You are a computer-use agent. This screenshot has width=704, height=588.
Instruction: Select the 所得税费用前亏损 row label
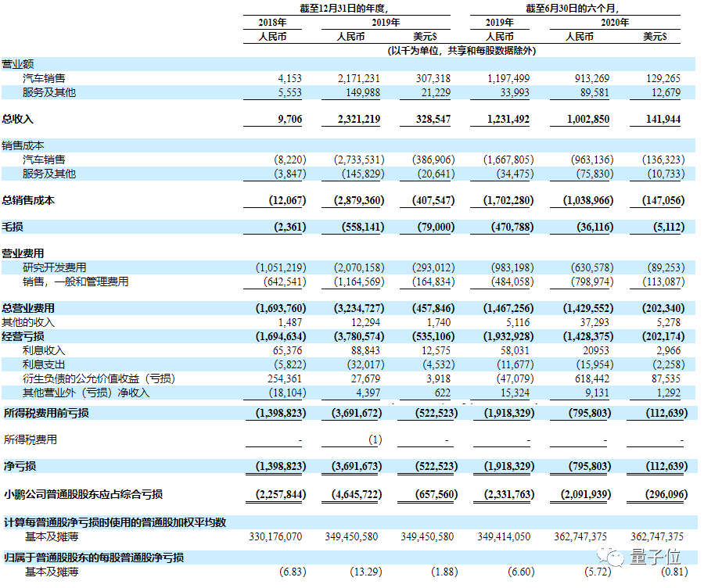tap(45, 412)
